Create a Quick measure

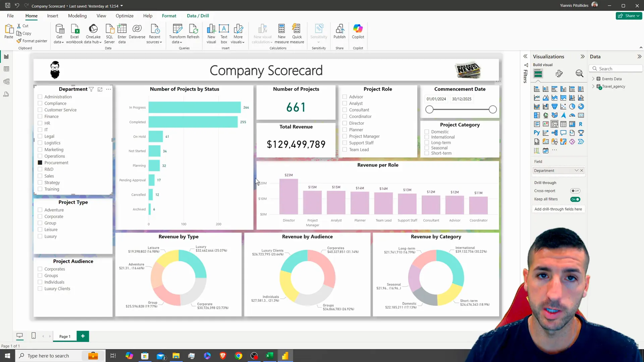[297, 34]
